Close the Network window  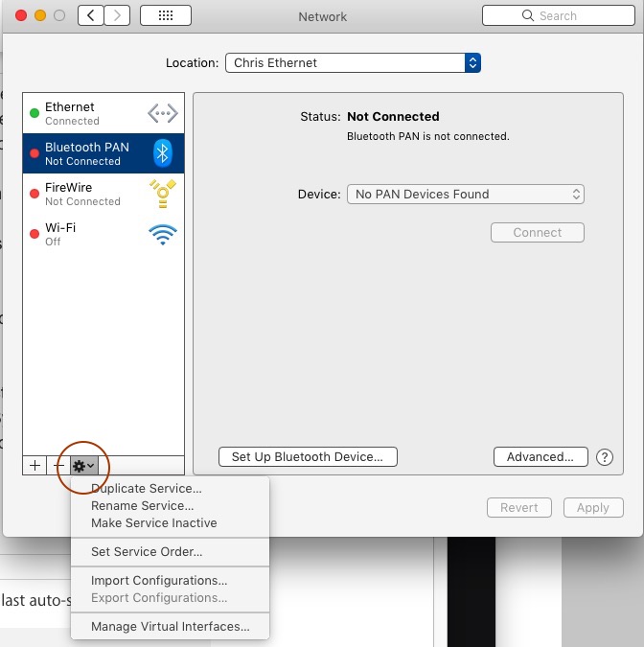[x=21, y=15]
